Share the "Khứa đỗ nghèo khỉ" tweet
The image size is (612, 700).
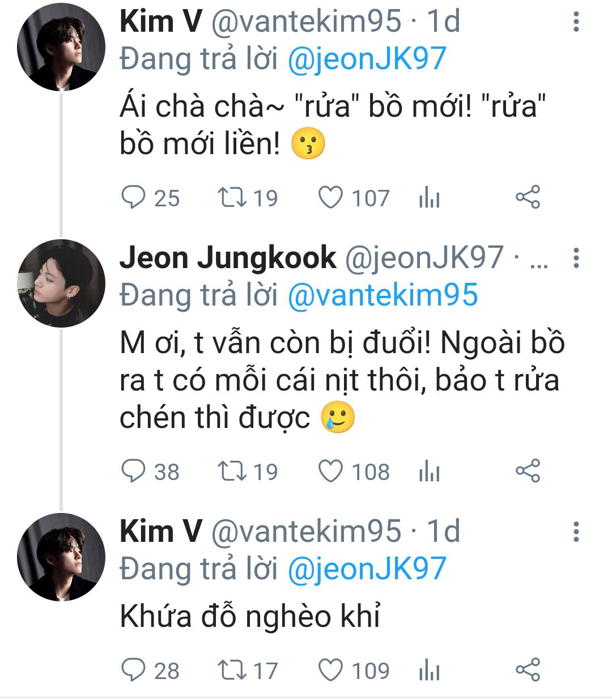point(528,671)
